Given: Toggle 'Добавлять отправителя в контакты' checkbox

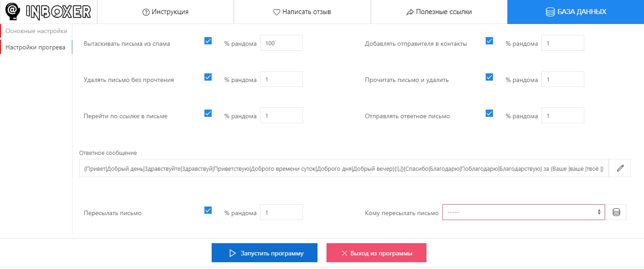Looking at the screenshot, I should coord(489,40).
